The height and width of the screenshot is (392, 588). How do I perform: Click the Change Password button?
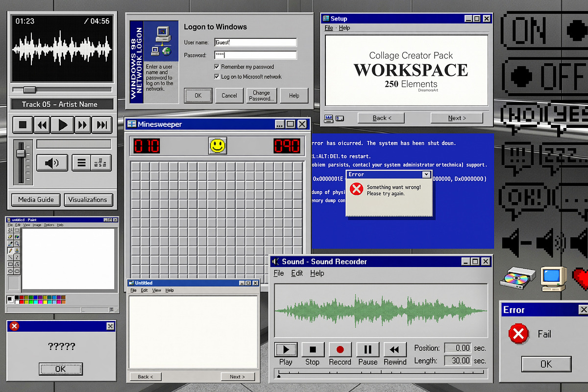[x=261, y=96]
